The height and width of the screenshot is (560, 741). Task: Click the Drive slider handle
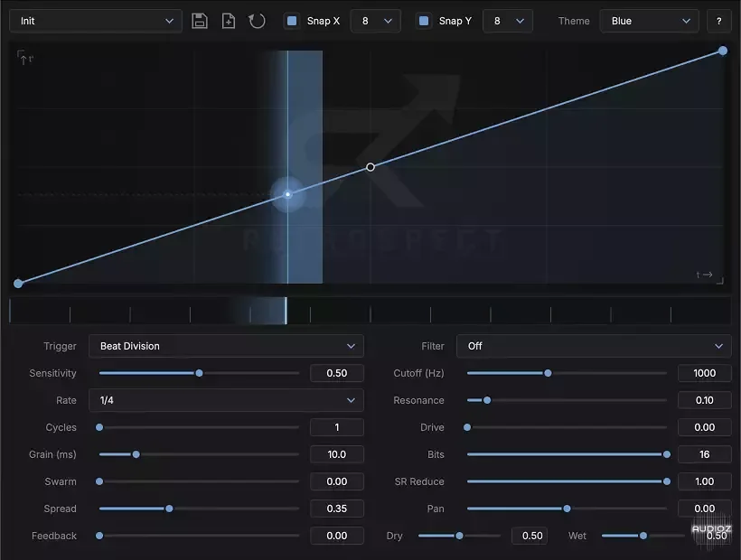pyautogui.click(x=467, y=427)
